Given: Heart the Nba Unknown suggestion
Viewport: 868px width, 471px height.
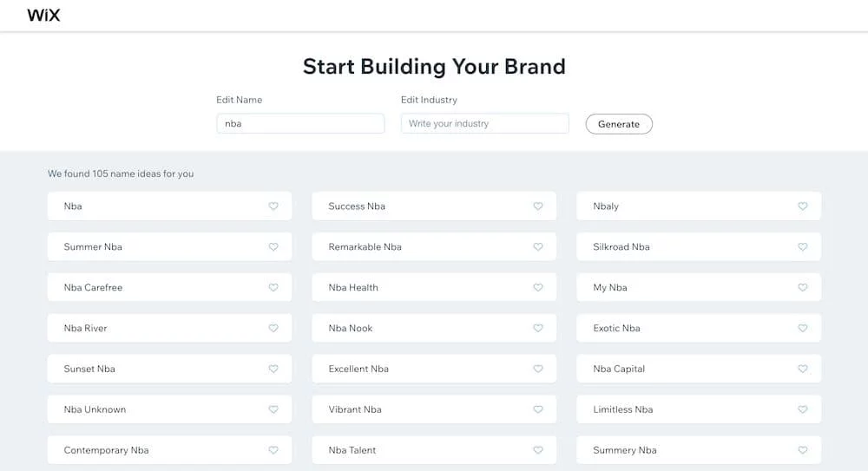Looking at the screenshot, I should [273, 409].
